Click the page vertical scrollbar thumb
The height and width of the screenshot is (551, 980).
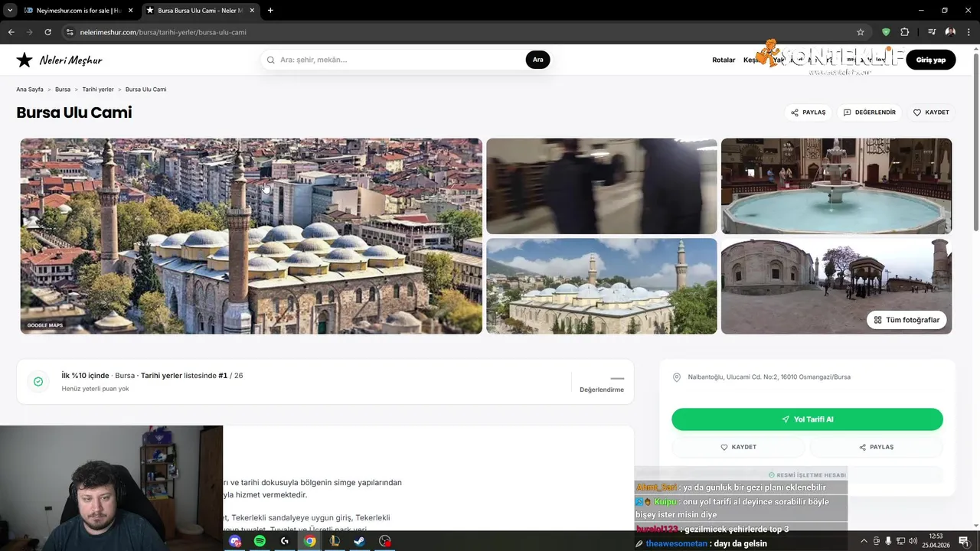(x=975, y=142)
